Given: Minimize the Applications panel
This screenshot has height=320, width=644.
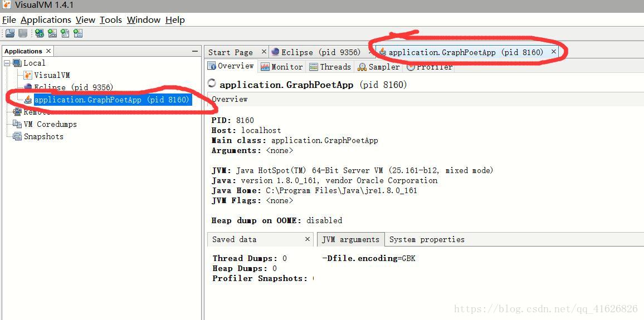Looking at the screenshot, I should click(x=194, y=51).
